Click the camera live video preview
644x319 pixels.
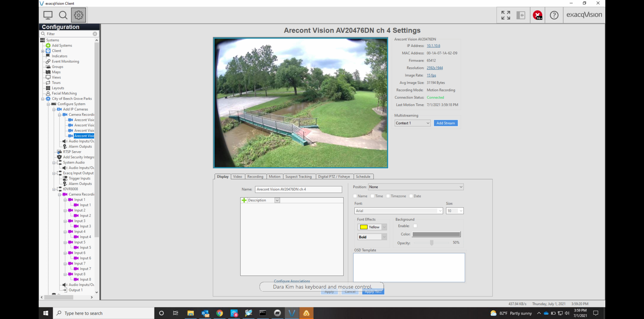click(300, 103)
